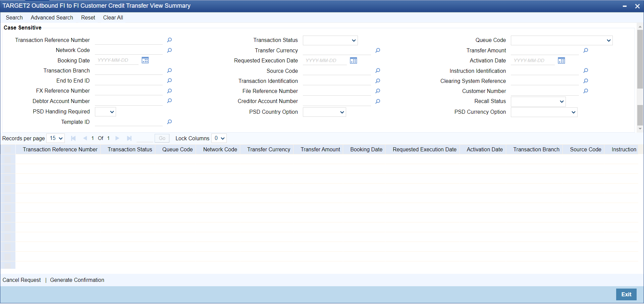Click the Booking Date column header
644x304 pixels.
tap(366, 150)
